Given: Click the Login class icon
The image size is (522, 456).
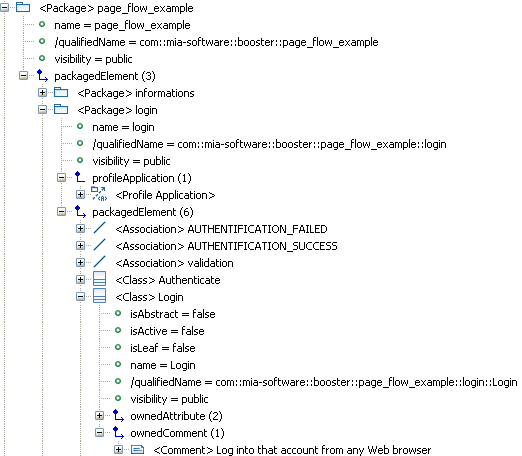Looking at the screenshot, I should click(x=99, y=296).
